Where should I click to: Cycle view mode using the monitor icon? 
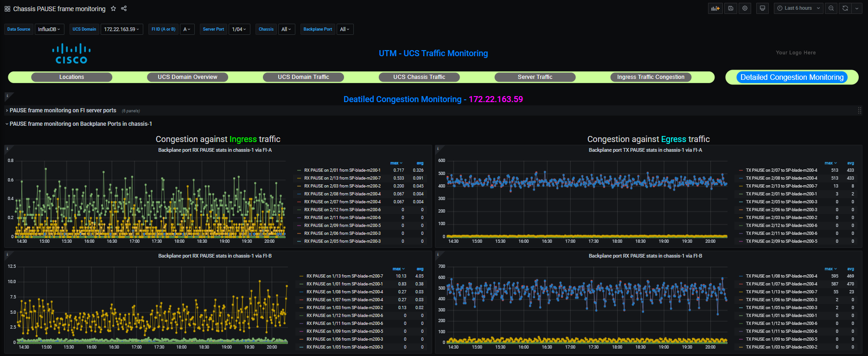pyautogui.click(x=762, y=8)
